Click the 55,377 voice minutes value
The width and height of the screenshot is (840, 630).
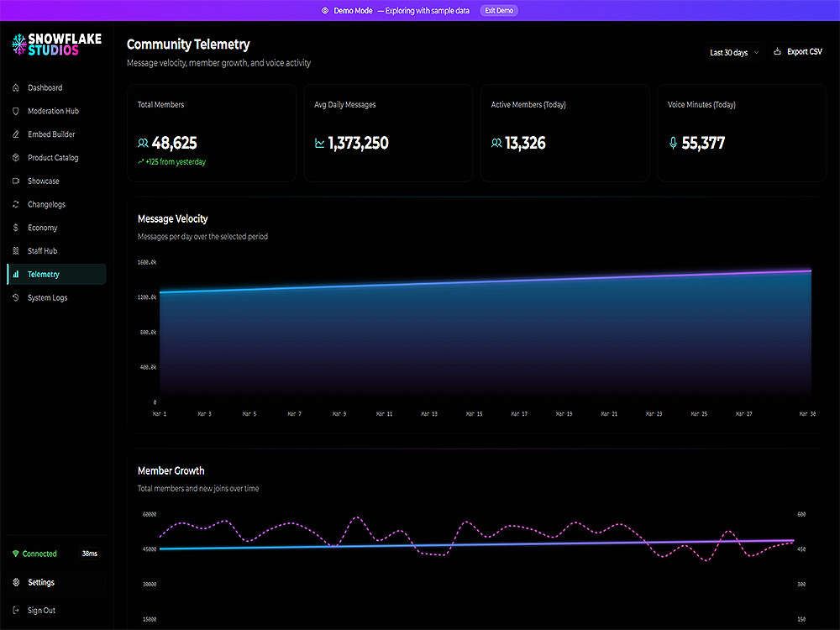point(703,143)
